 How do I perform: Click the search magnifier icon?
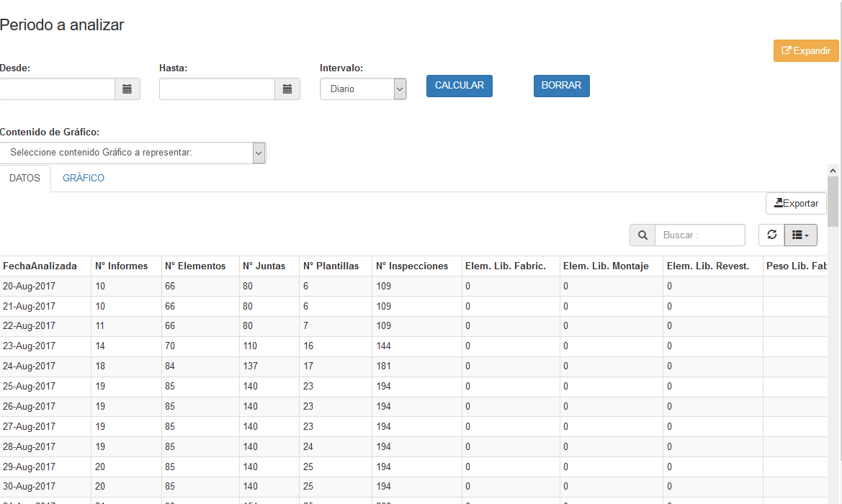tap(642, 235)
